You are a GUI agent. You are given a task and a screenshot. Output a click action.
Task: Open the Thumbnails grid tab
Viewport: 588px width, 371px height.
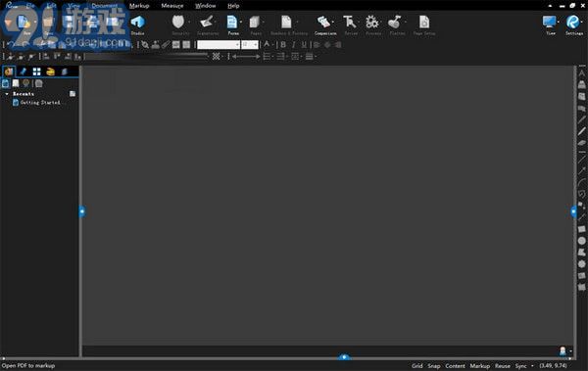[37, 71]
